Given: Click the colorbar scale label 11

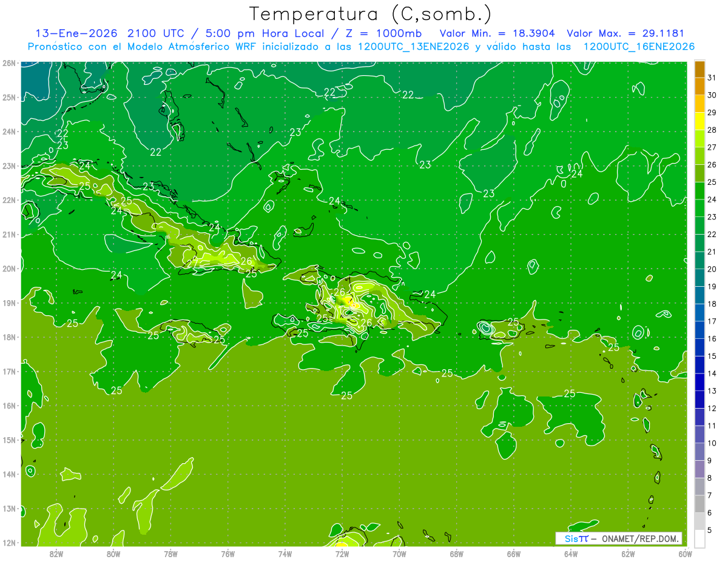Looking at the screenshot, I should 712,426.
